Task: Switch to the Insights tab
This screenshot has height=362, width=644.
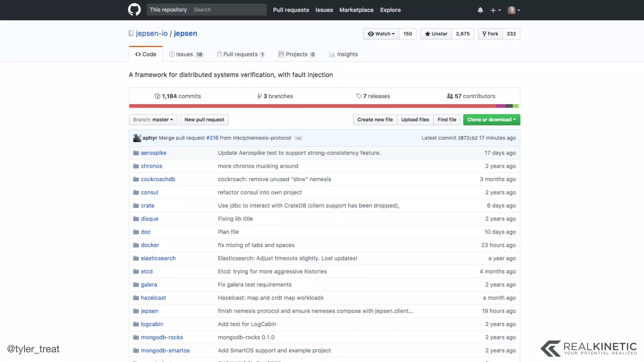Action: click(x=343, y=54)
